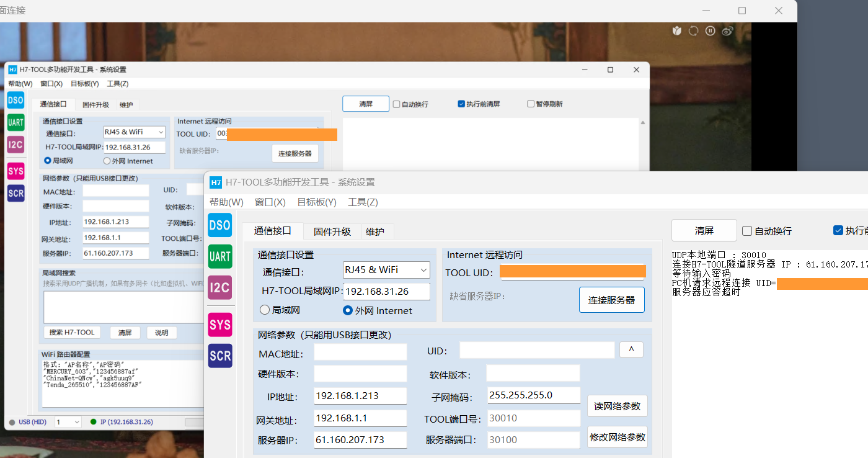The width and height of the screenshot is (868, 458).
Task: Click the green UART icon in front window
Action: [x=220, y=256]
